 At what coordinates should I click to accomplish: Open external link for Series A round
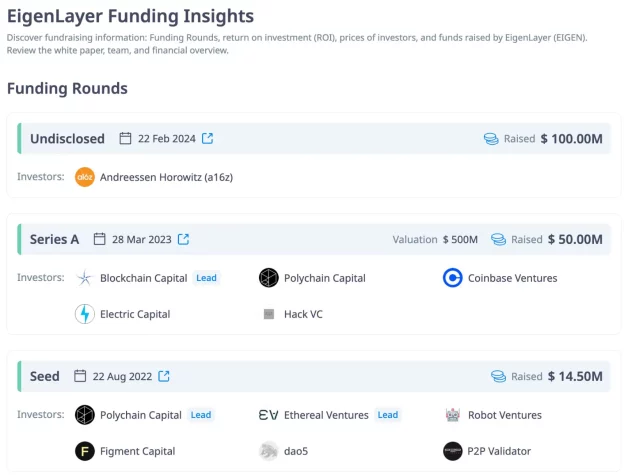point(183,240)
